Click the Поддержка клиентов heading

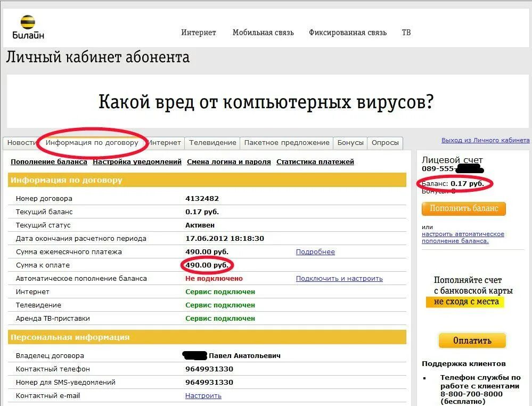click(x=464, y=364)
